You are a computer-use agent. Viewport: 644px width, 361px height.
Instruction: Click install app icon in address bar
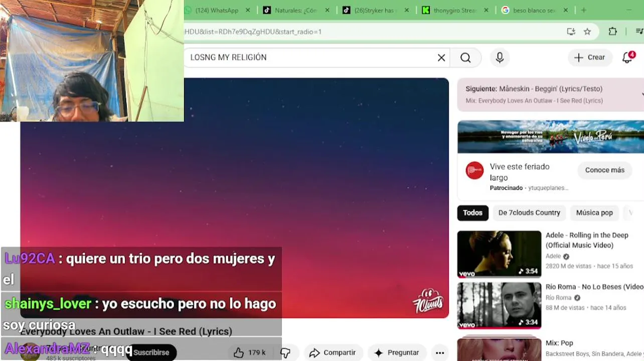pyautogui.click(x=571, y=32)
